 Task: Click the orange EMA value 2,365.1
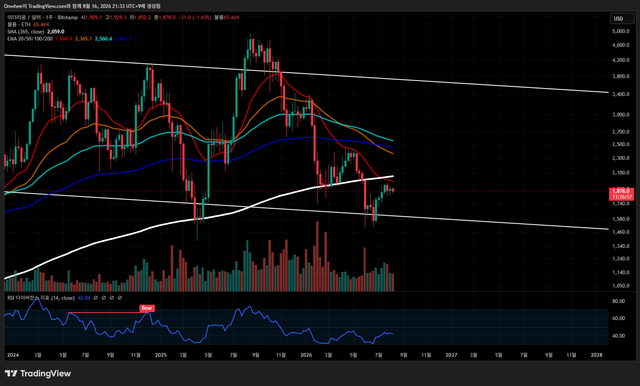[83, 38]
